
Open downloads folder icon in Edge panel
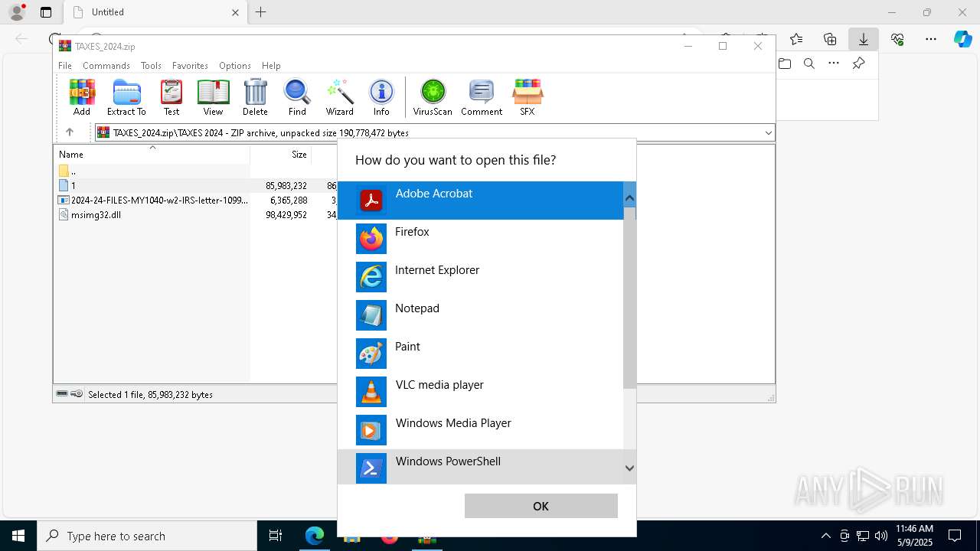pos(785,64)
